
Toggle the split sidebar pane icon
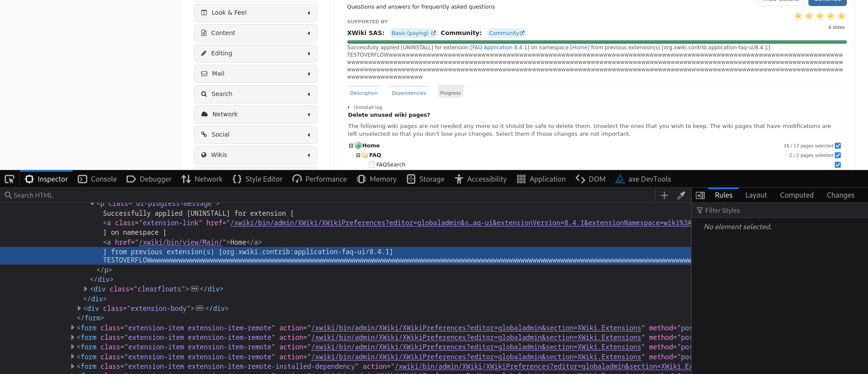700,195
